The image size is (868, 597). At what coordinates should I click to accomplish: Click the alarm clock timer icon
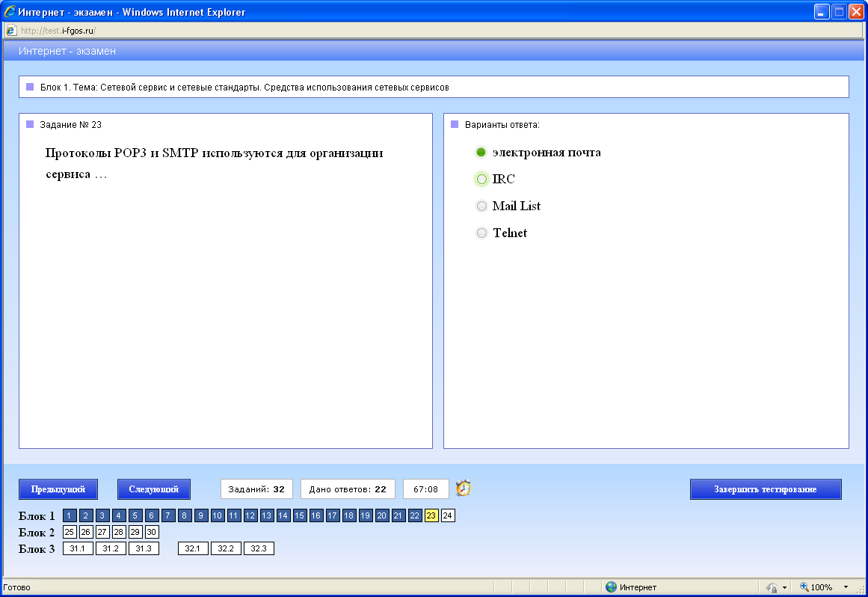464,488
